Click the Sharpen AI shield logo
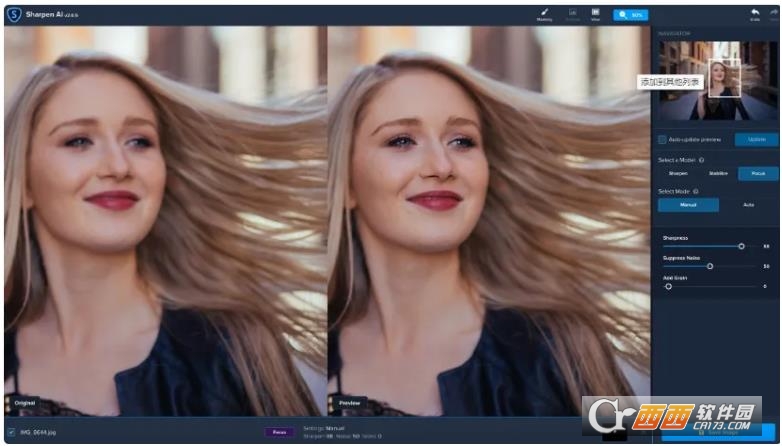 [x=14, y=14]
